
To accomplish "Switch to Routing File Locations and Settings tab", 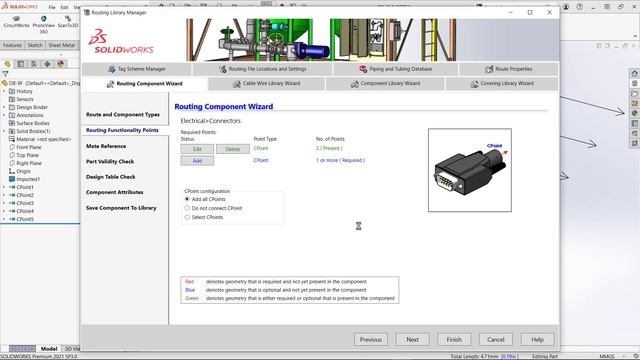I will [262, 69].
